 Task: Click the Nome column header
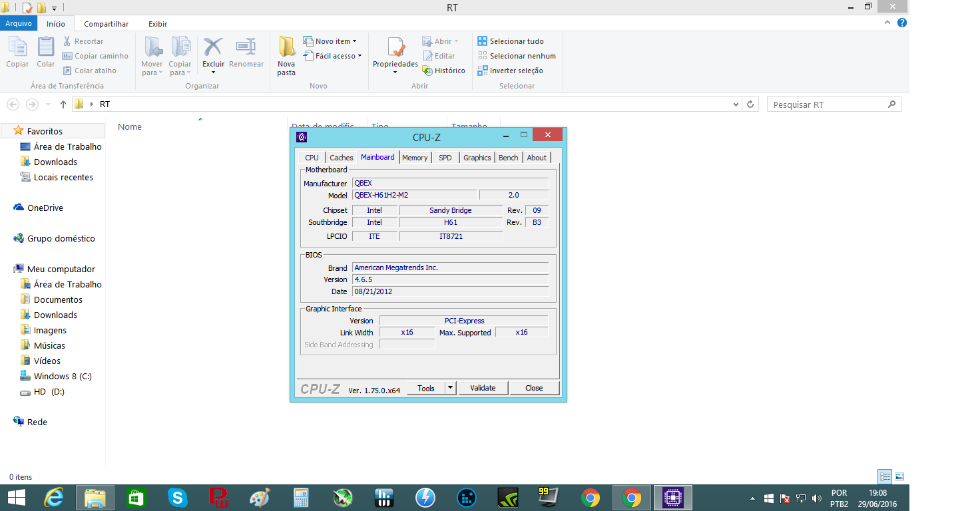[x=130, y=126]
